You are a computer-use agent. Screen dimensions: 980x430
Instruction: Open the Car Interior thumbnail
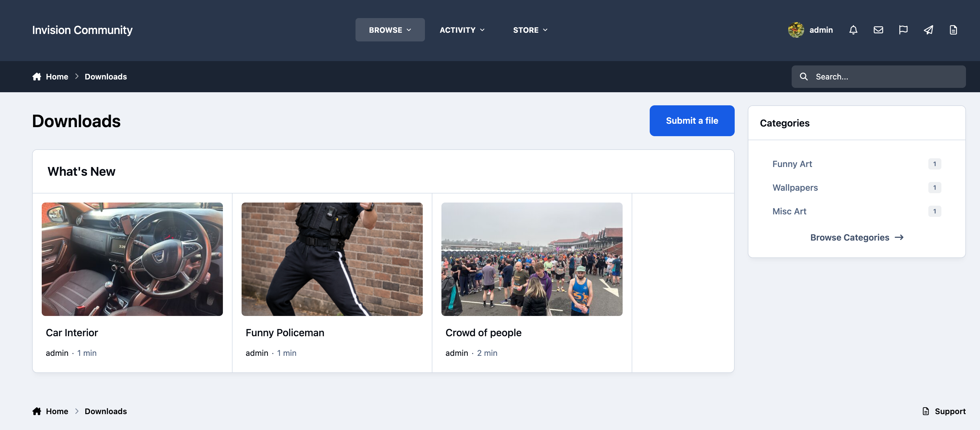tap(132, 259)
